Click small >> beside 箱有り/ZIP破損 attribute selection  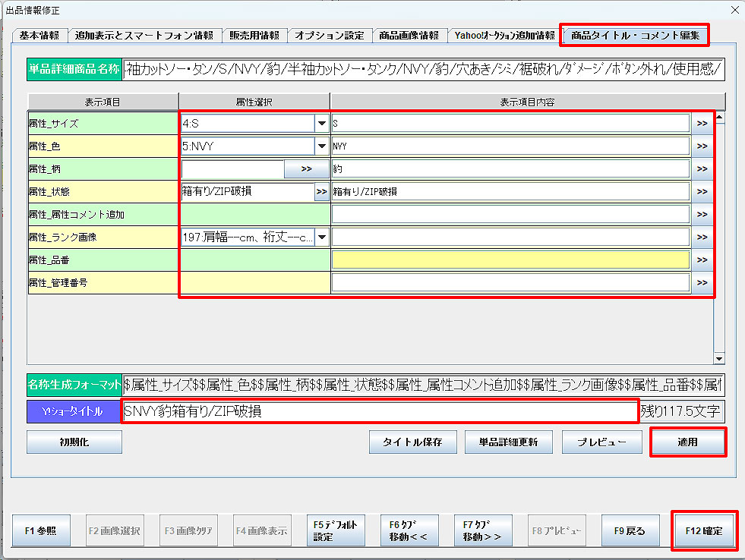pos(321,191)
